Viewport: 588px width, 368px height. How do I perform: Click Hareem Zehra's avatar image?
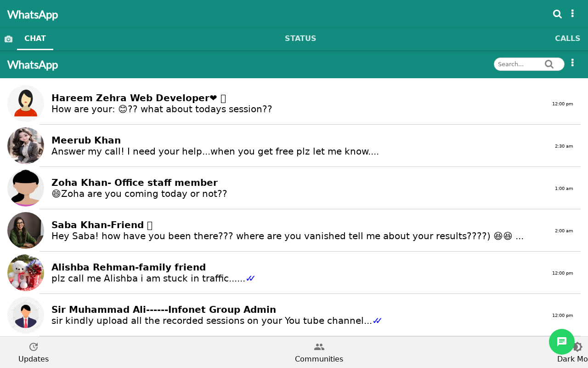(26, 103)
